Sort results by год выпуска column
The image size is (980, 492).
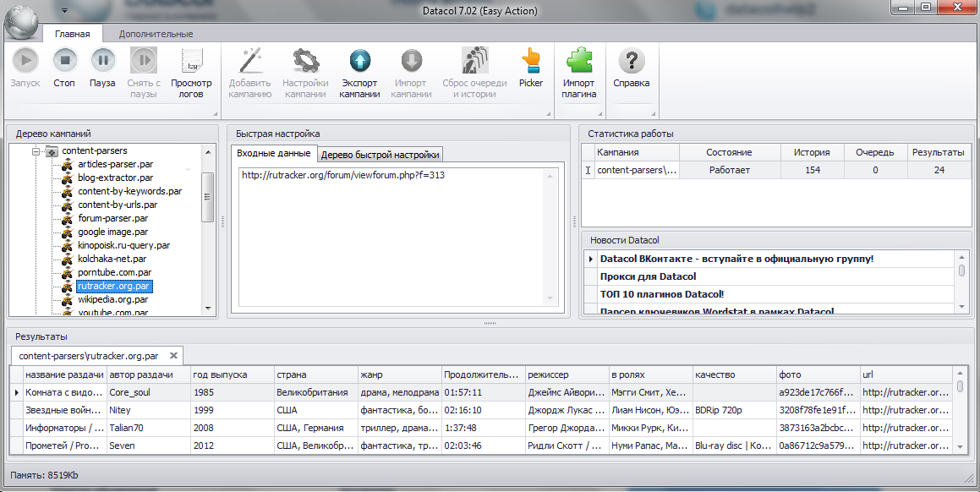(x=233, y=374)
